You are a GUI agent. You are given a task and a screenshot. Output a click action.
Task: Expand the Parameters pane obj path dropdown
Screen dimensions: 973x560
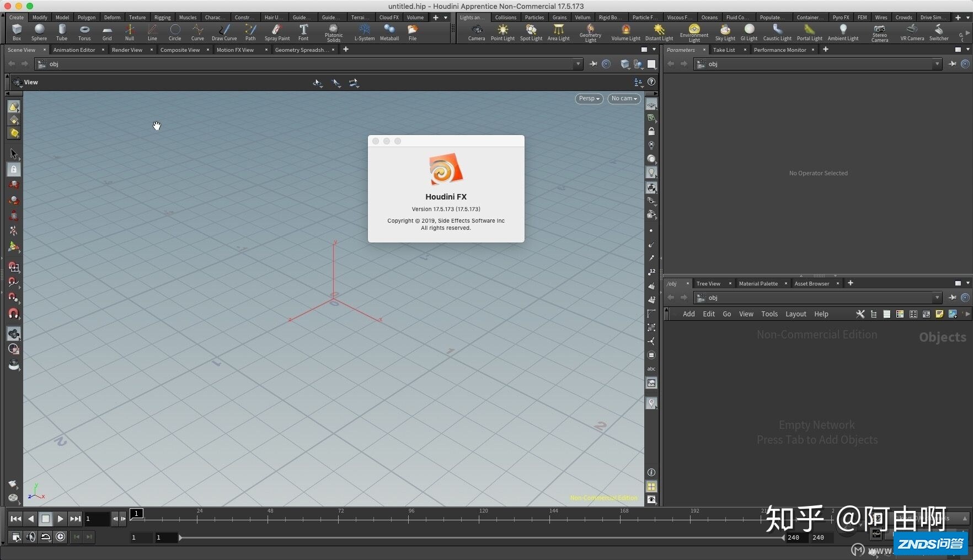(937, 64)
